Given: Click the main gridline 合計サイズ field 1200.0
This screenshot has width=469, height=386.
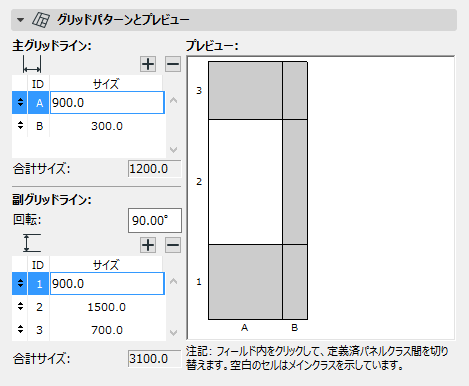Looking at the screenshot, I should (155, 169).
